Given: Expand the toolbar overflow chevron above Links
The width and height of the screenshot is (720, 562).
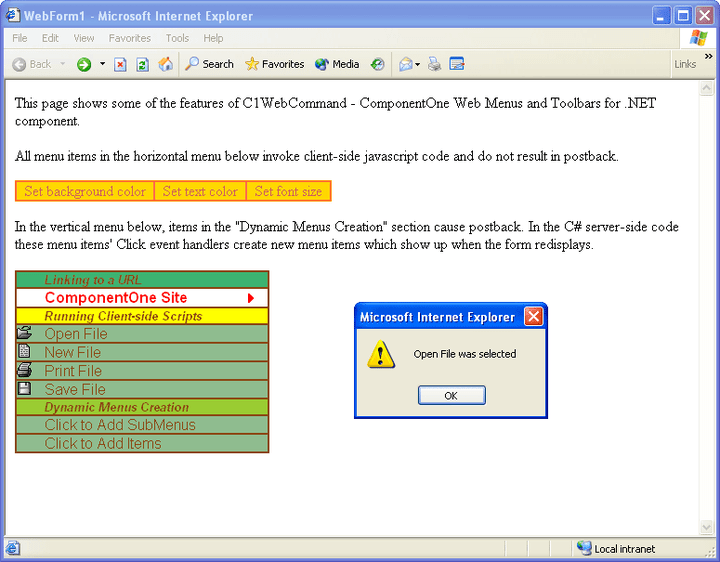Looking at the screenshot, I should [x=709, y=56].
